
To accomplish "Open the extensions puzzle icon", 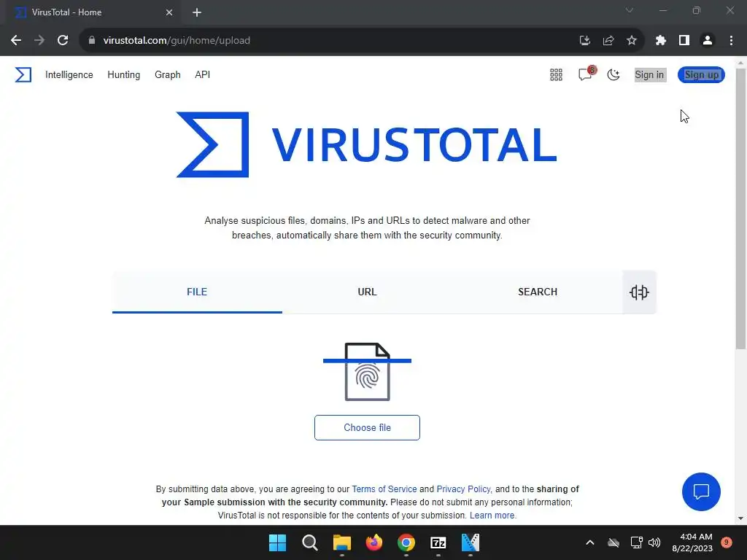I will [661, 41].
